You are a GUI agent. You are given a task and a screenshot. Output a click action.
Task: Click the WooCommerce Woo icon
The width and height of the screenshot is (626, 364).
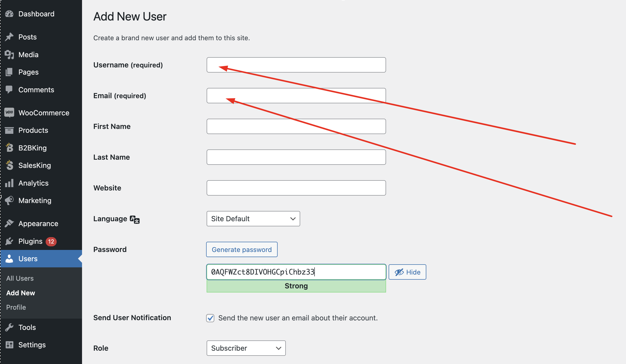point(9,113)
